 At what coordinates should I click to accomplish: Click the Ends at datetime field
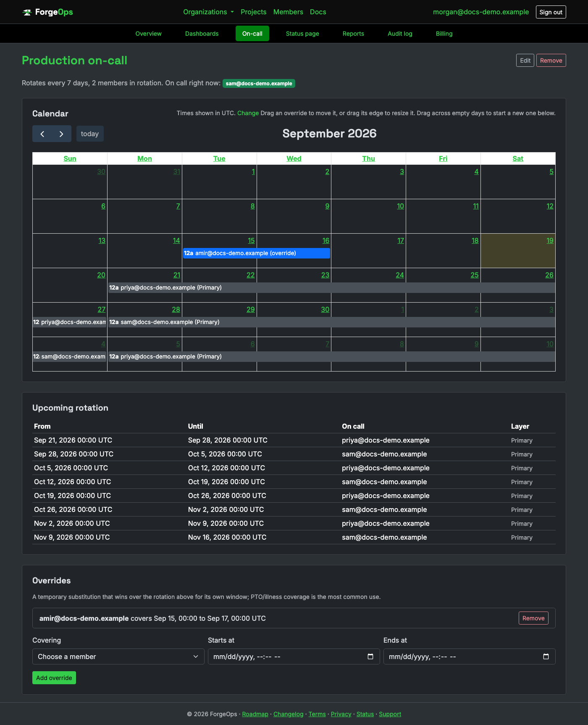470,656
